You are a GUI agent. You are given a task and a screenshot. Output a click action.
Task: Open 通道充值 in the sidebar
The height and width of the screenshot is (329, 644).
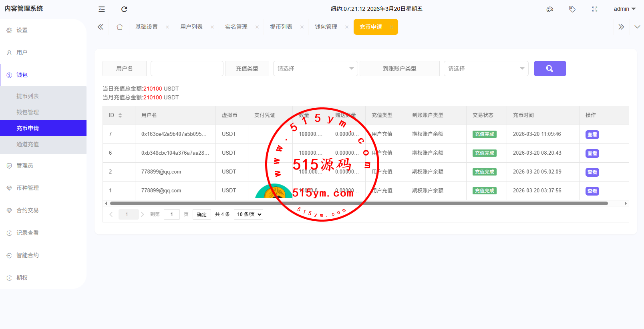28,144
